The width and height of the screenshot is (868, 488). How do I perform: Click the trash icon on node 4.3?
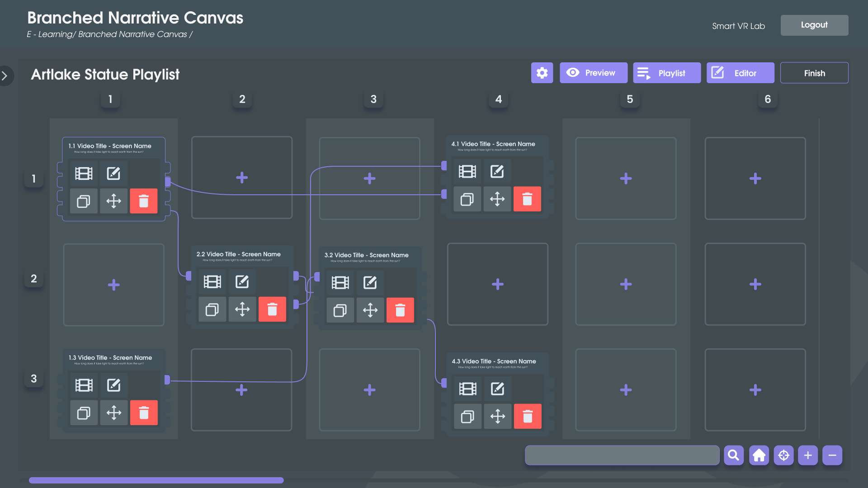(x=527, y=416)
